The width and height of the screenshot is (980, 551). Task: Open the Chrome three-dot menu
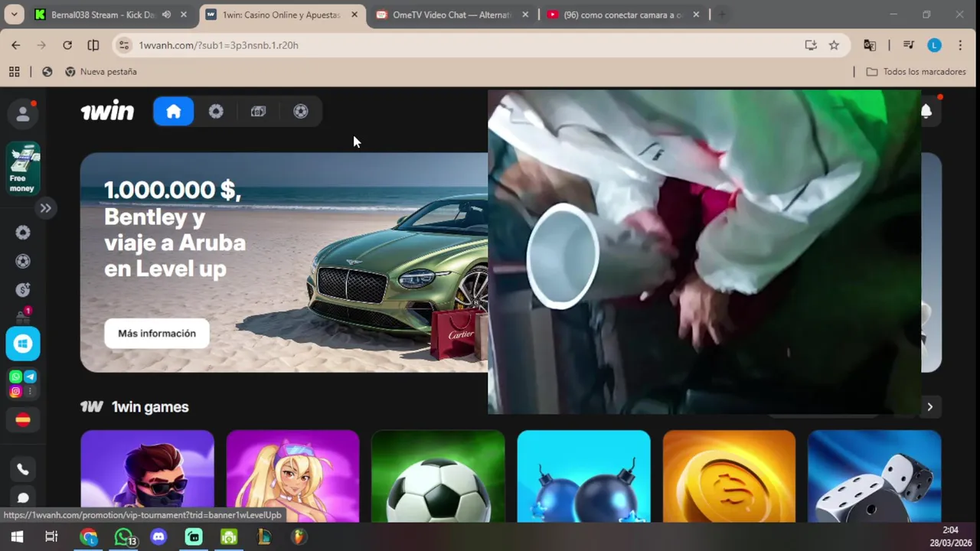(x=960, y=45)
